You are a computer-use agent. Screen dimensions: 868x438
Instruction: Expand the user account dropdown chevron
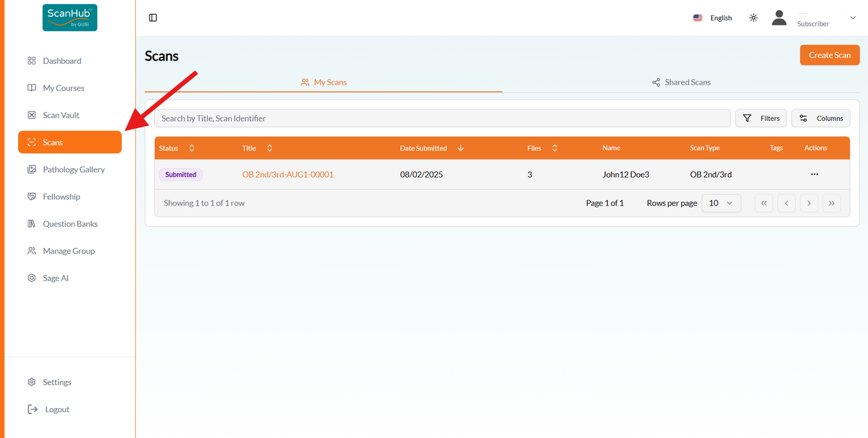coord(852,18)
